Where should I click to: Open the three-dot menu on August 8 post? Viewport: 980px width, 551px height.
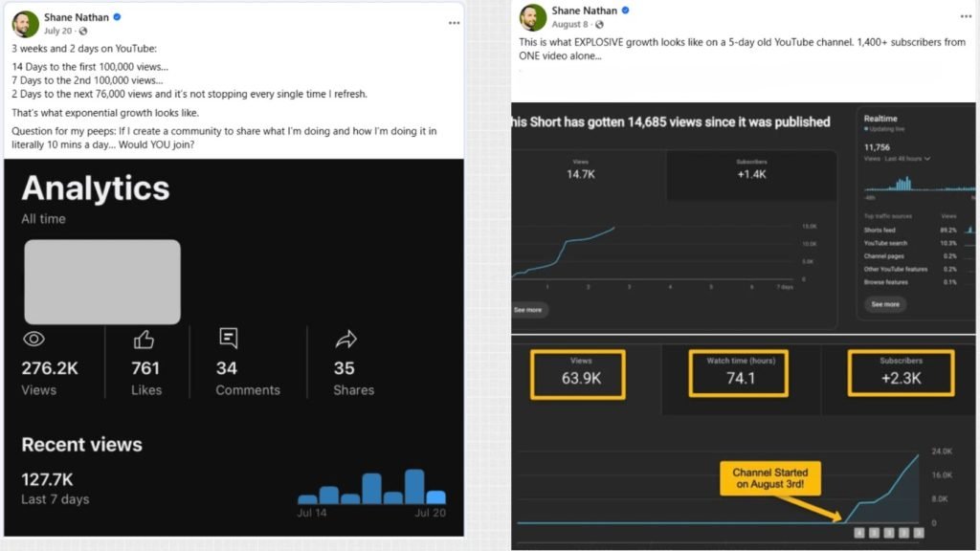[x=966, y=16]
